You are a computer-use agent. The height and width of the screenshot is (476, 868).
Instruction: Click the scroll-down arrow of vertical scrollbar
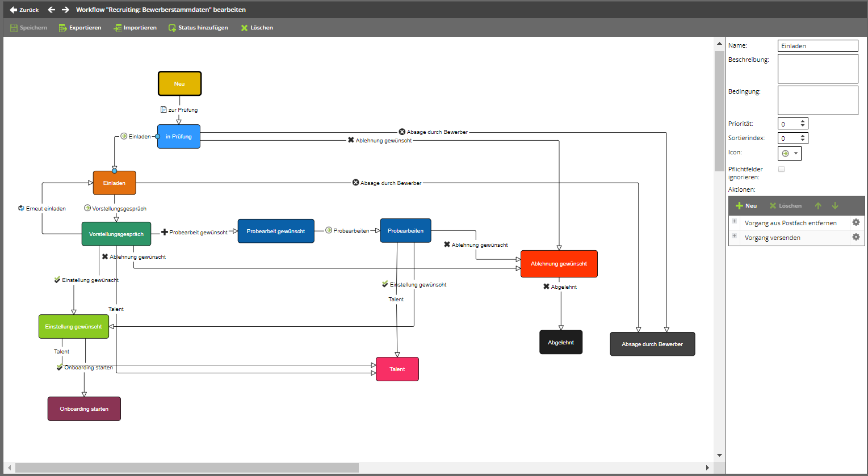click(719, 455)
